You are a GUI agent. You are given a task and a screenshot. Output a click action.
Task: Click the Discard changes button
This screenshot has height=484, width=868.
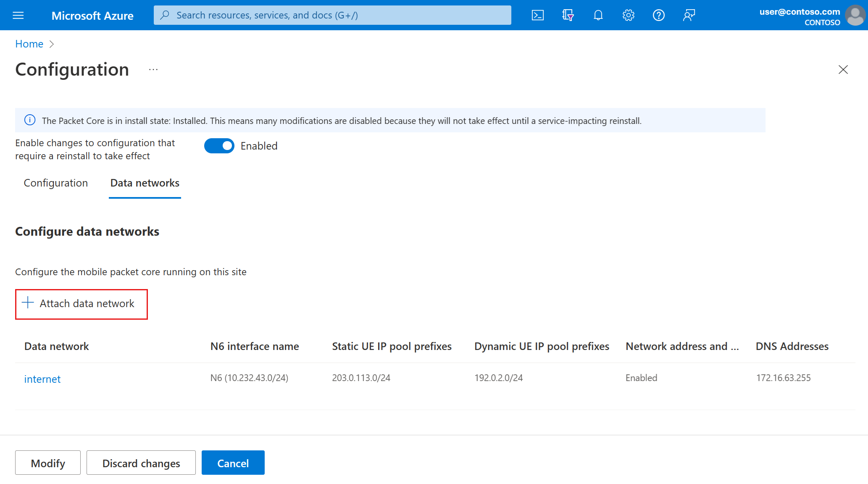141,463
